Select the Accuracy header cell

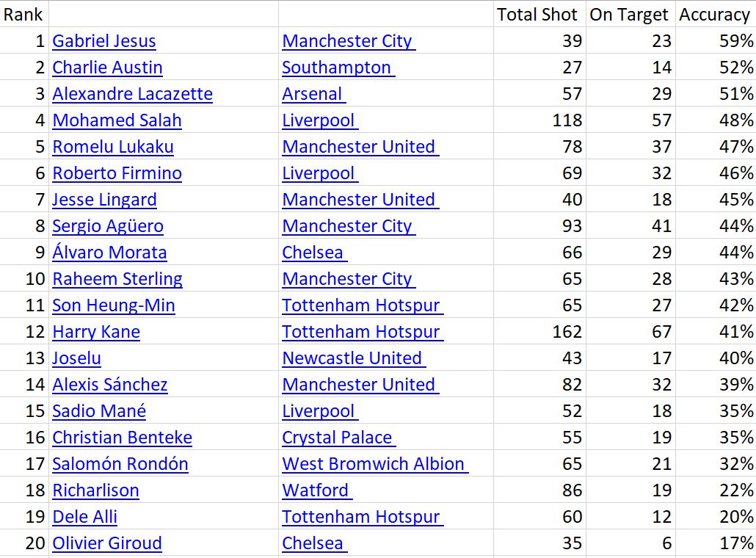point(714,14)
